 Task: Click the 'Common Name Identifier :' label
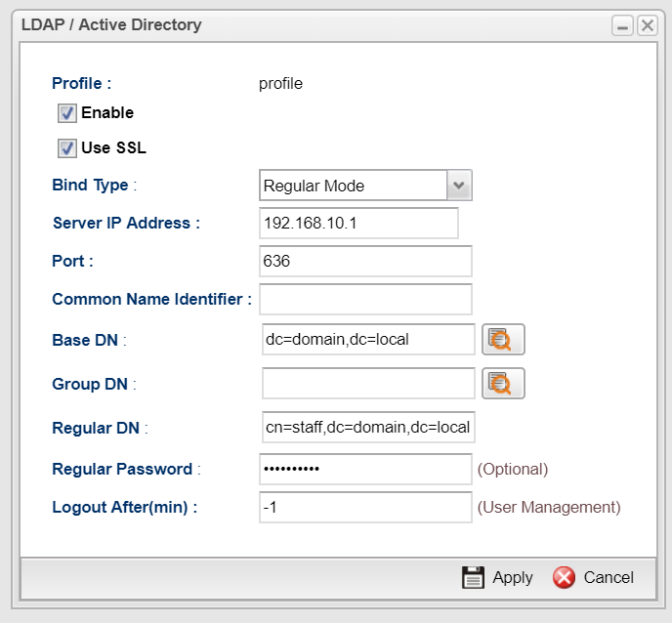tap(151, 299)
